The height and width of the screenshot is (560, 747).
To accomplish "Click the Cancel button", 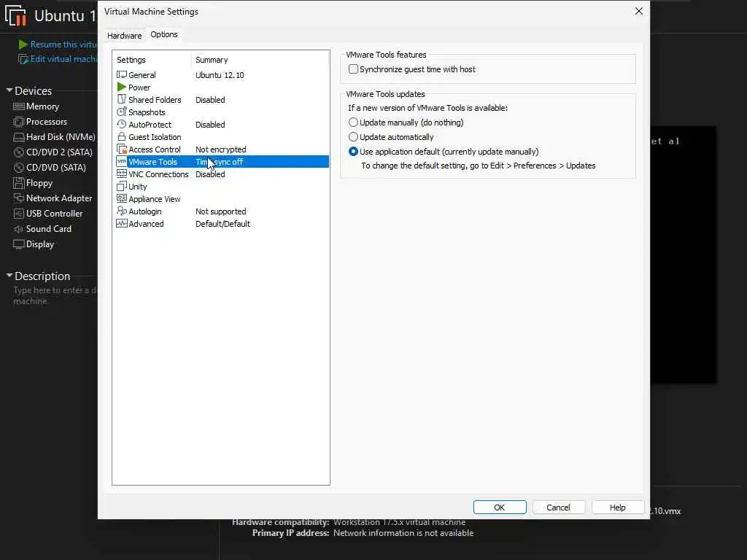I will click(558, 507).
